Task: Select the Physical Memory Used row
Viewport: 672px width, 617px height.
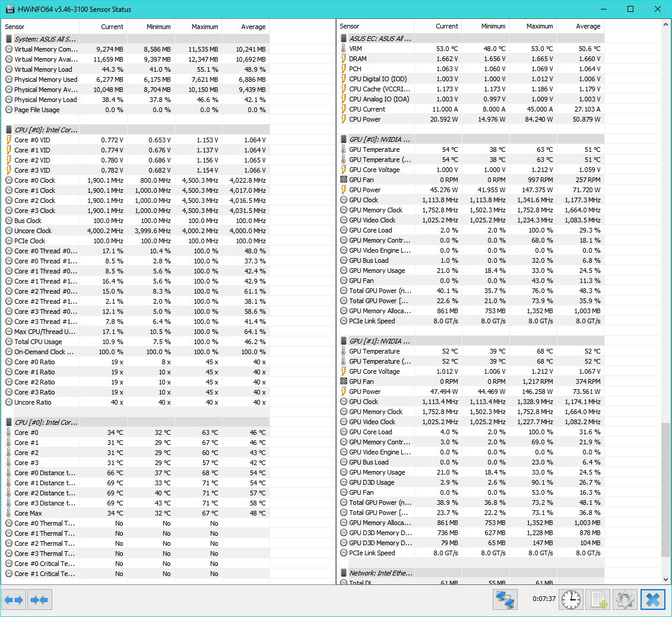Action: [x=45, y=79]
